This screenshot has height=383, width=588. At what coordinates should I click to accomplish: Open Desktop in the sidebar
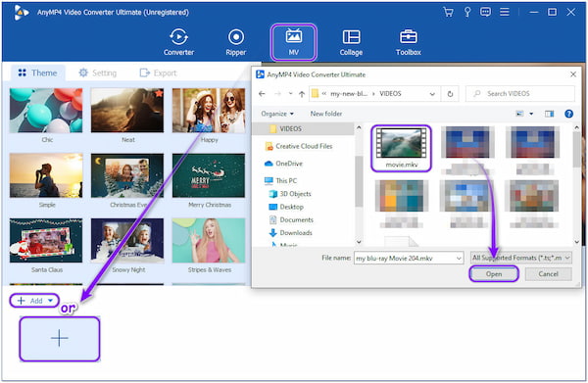click(x=286, y=207)
